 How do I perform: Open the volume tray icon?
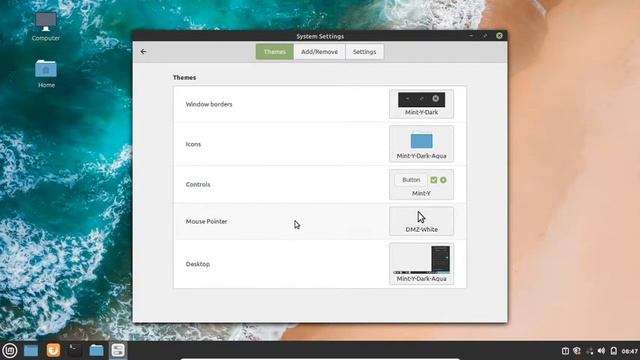601,351
